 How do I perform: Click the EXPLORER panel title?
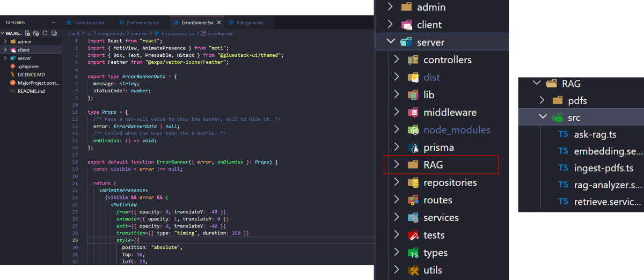point(16,23)
